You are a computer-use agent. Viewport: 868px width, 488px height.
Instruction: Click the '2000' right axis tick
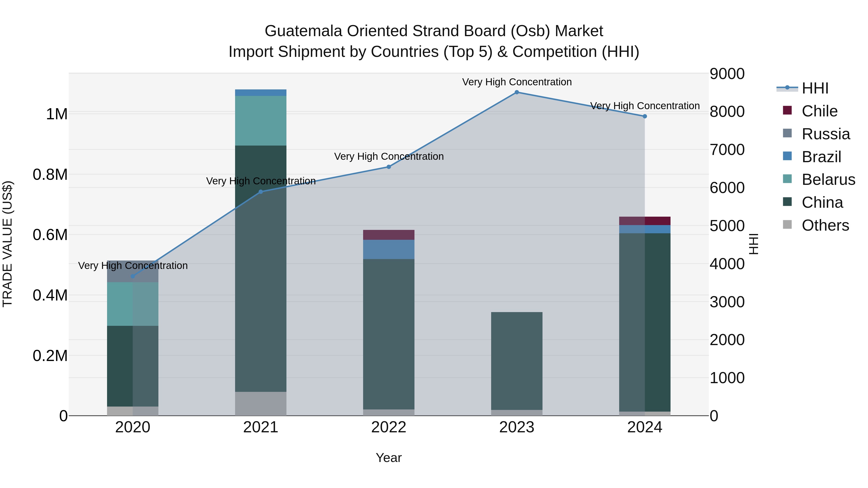click(x=727, y=340)
